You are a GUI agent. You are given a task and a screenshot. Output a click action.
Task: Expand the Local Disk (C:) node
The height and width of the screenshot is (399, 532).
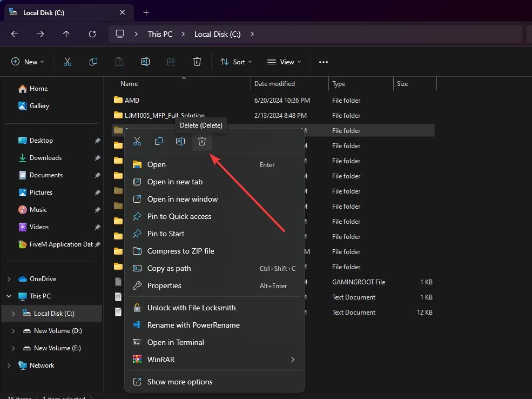pos(13,314)
